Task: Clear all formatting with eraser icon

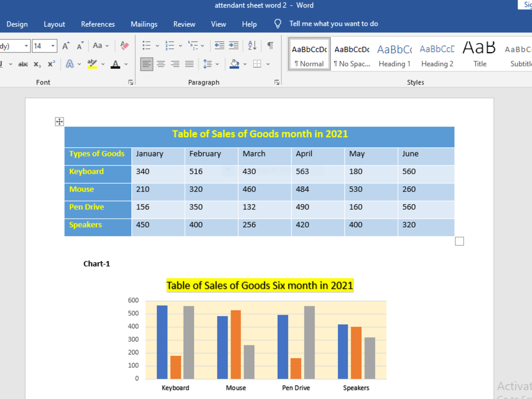Action: pos(124,46)
